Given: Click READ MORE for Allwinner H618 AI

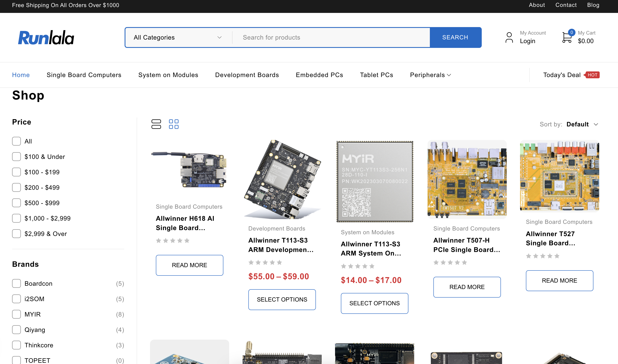Looking at the screenshot, I should [x=189, y=265].
